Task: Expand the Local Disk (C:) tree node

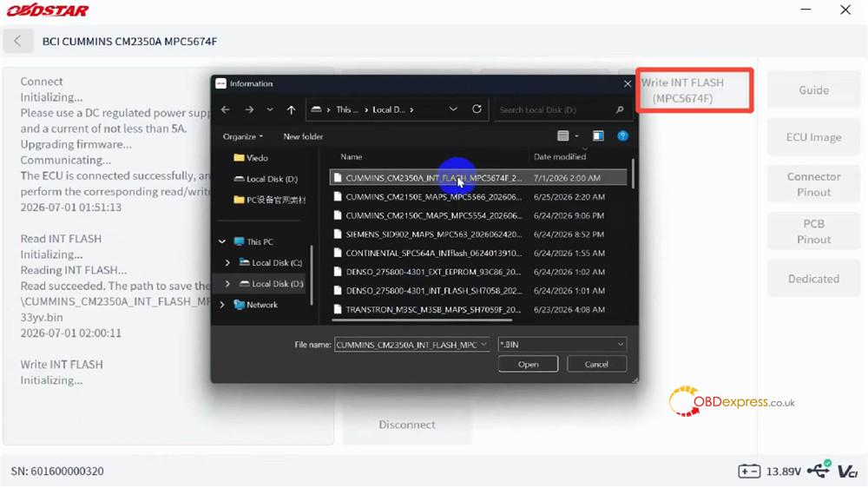Action: point(227,262)
